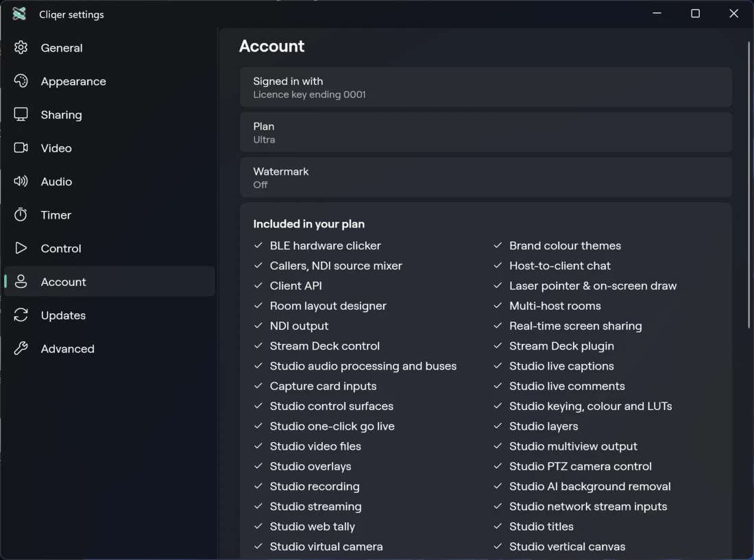Click the checkmark beside NDI output
754x560 pixels.
258,326
